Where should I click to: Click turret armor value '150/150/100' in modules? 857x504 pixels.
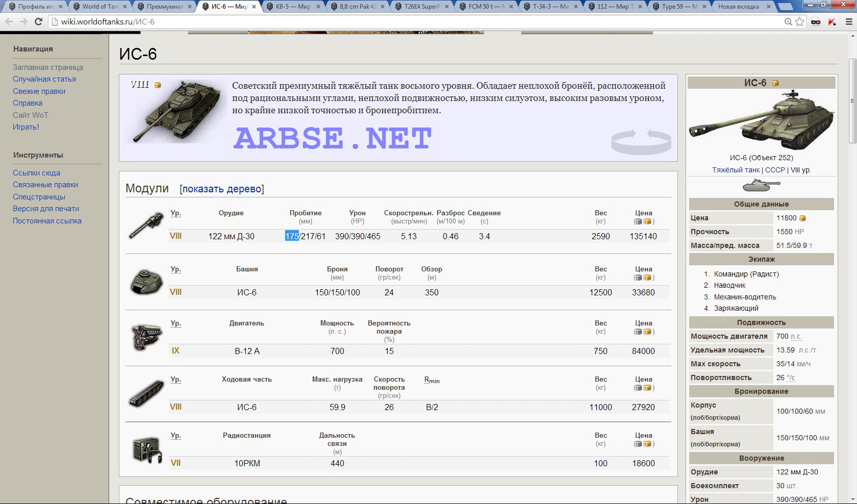[337, 292]
